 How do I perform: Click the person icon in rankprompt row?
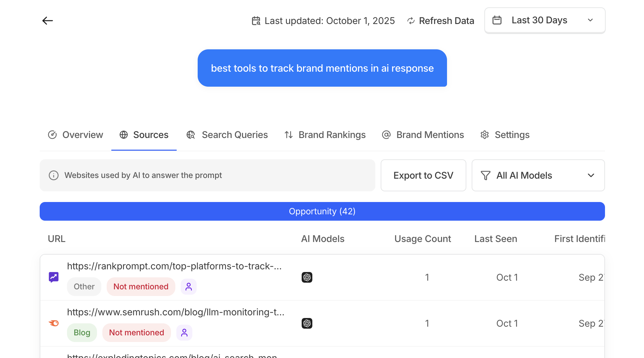(189, 287)
